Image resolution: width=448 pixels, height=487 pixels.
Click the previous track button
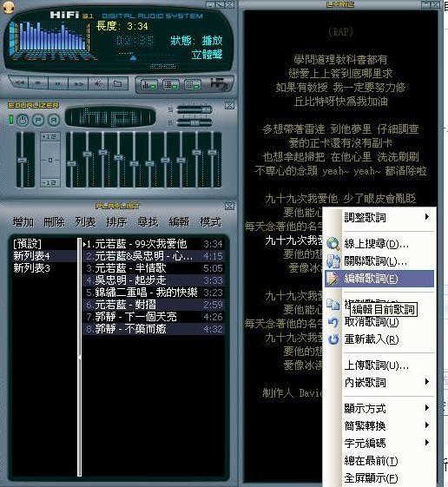pyautogui.click(x=19, y=83)
